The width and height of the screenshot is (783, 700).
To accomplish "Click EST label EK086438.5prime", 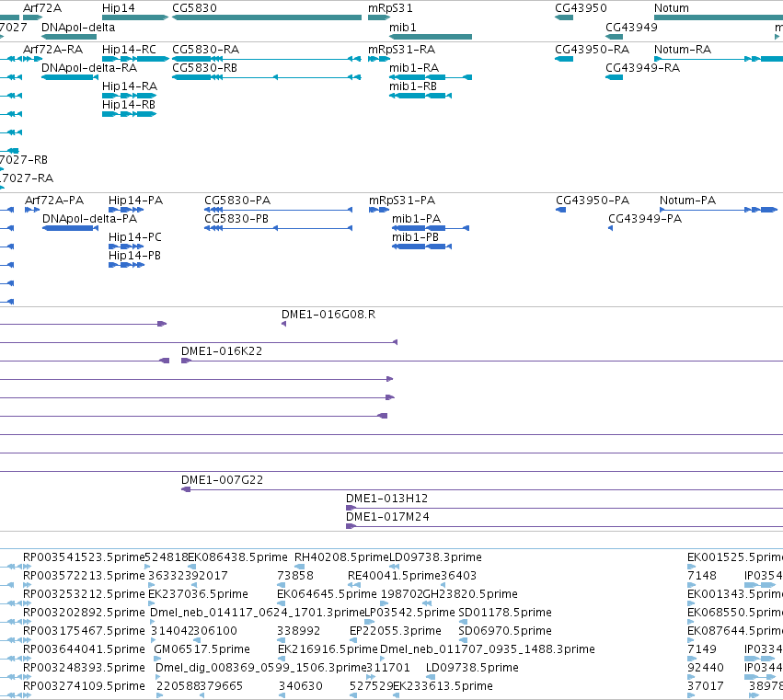I will pos(237,557).
